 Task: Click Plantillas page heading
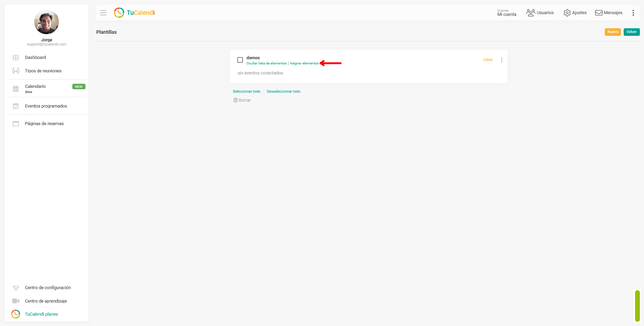pos(106,32)
